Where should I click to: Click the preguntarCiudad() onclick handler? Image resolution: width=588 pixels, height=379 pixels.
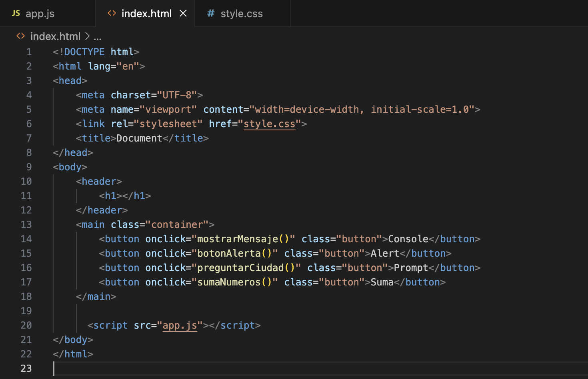click(x=246, y=268)
